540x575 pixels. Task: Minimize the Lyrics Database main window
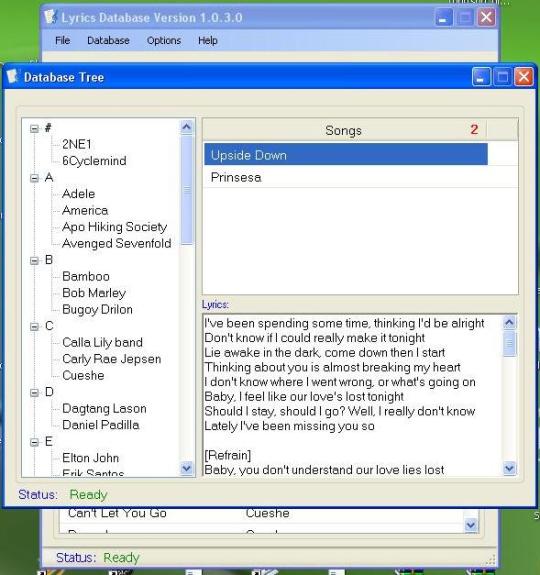(x=443, y=17)
